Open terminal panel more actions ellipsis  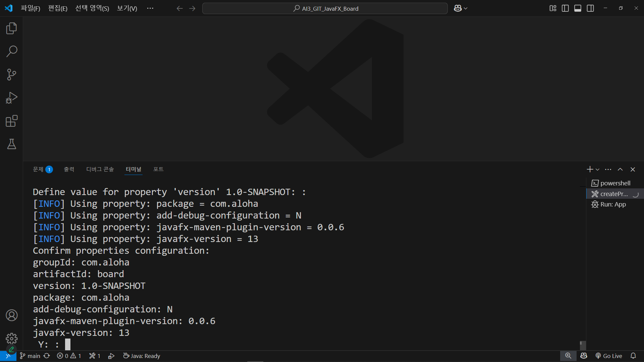(608, 170)
